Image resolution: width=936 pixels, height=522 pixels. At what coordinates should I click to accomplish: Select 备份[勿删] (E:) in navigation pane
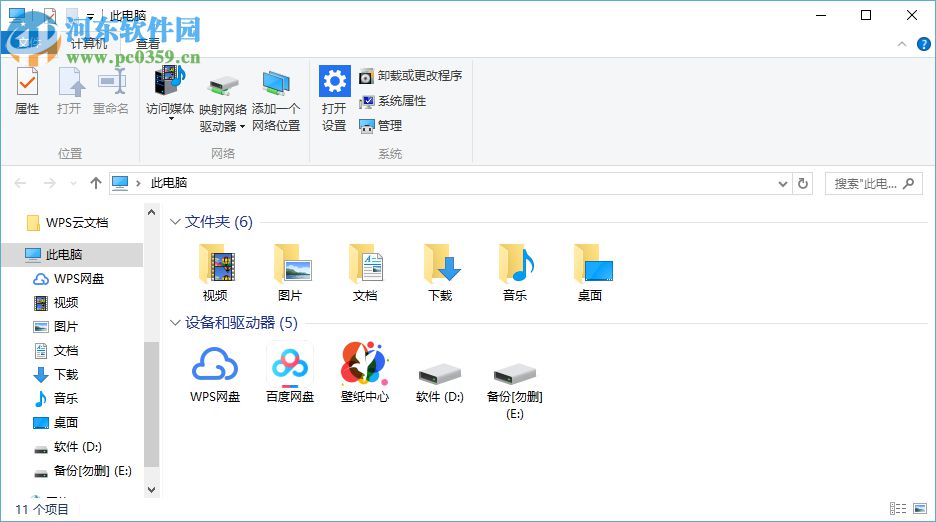click(82, 471)
